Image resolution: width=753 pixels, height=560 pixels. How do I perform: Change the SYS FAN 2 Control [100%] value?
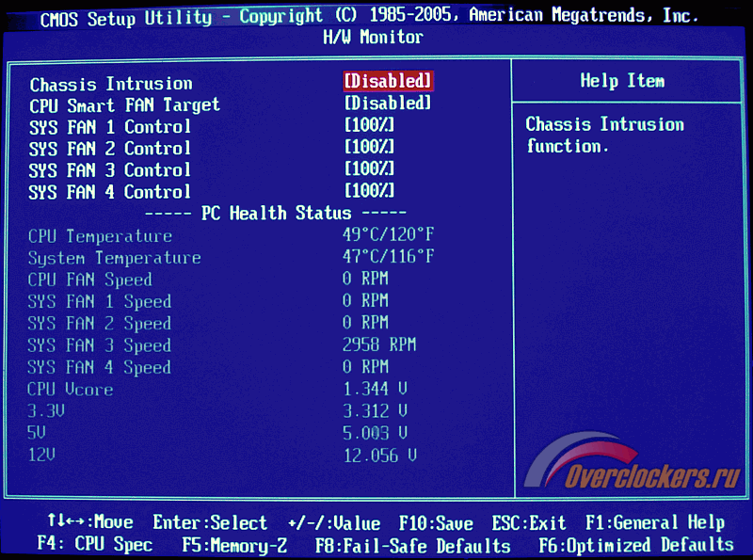point(369,147)
